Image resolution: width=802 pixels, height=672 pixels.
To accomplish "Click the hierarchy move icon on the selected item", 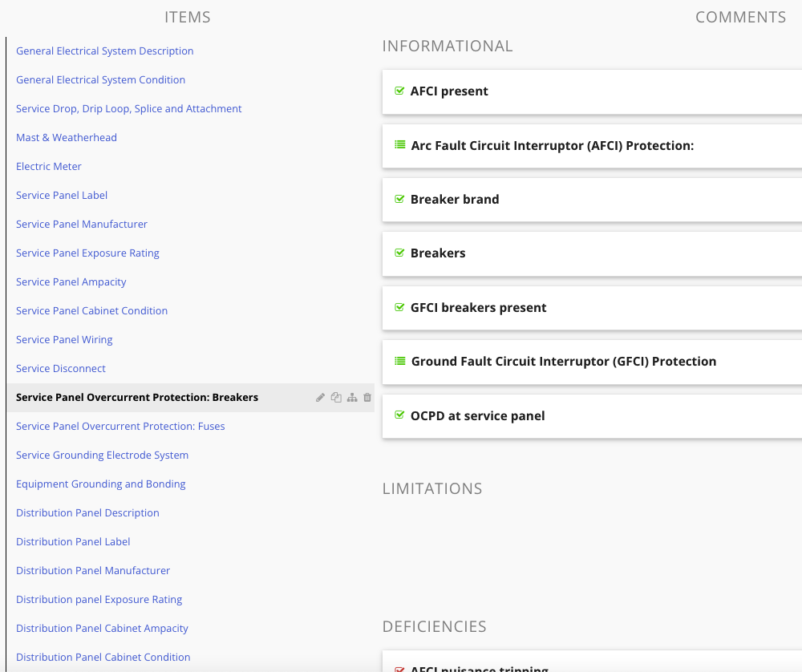I will [x=352, y=398].
